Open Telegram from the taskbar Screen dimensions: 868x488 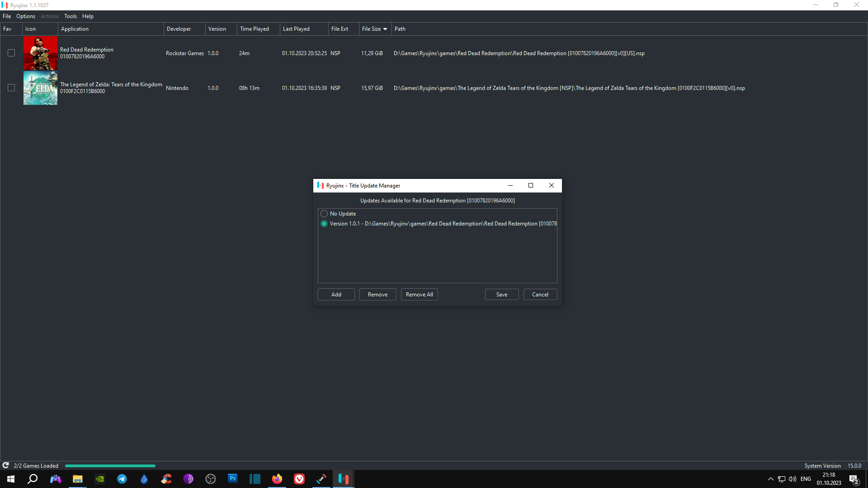click(122, 479)
